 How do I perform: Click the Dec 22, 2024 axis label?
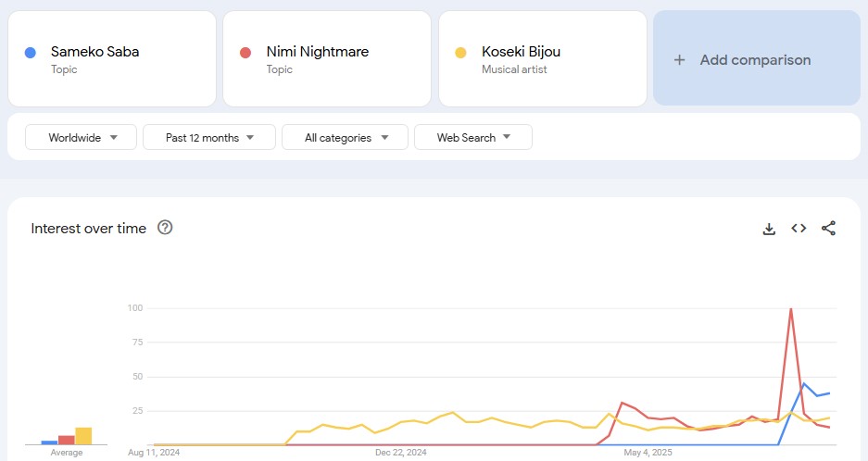tap(401, 452)
